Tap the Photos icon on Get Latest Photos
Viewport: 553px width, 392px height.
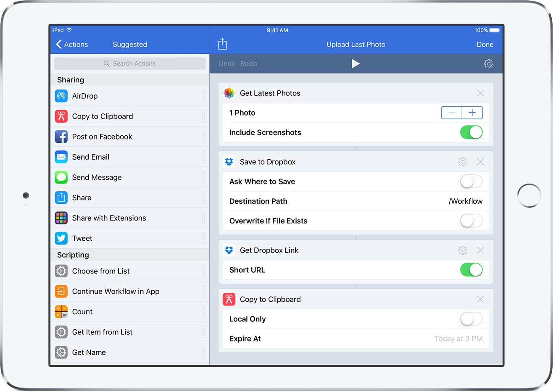[x=229, y=93]
